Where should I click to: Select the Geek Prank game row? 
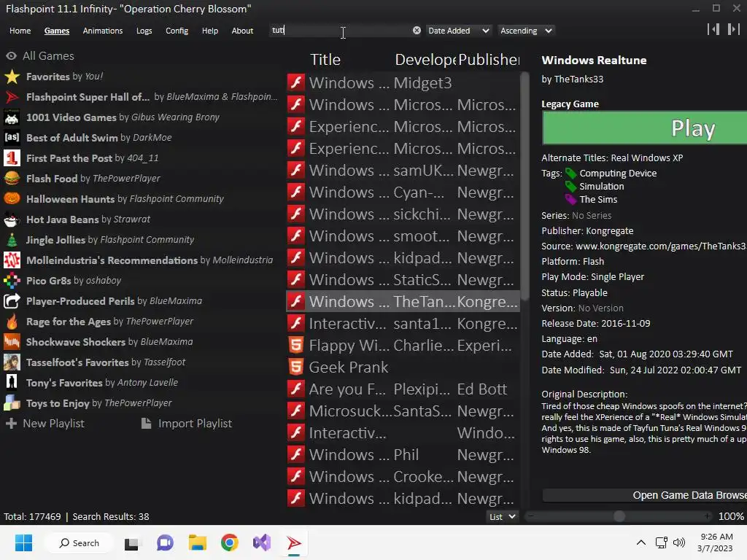[403, 367]
